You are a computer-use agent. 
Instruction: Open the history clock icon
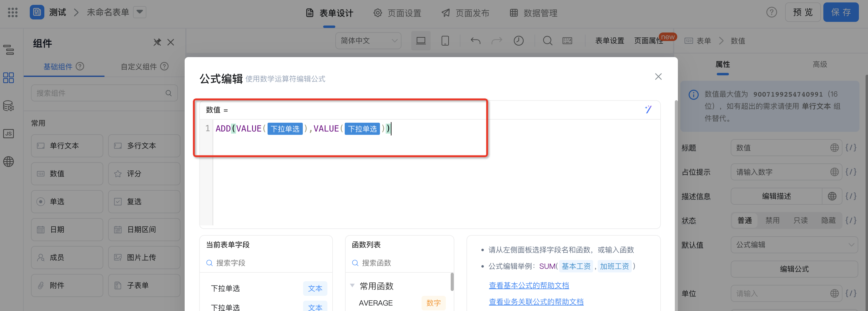(x=518, y=41)
